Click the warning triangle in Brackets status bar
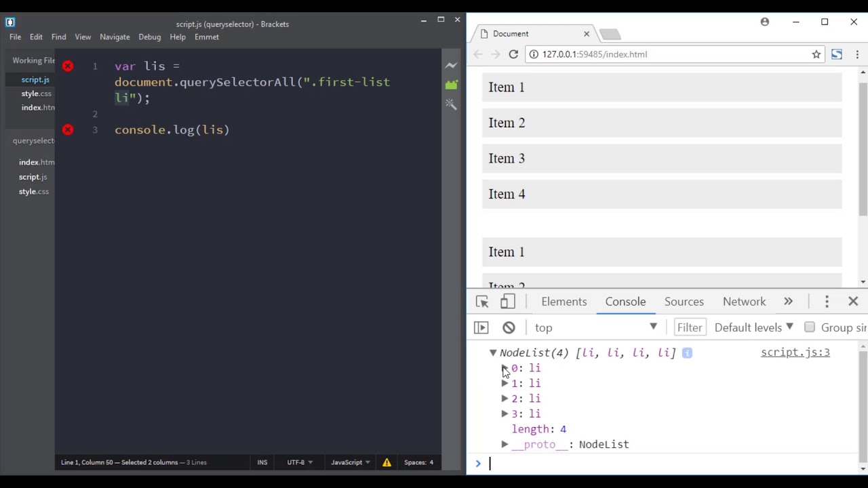Screen dimensions: 868x488 tap(387, 462)
